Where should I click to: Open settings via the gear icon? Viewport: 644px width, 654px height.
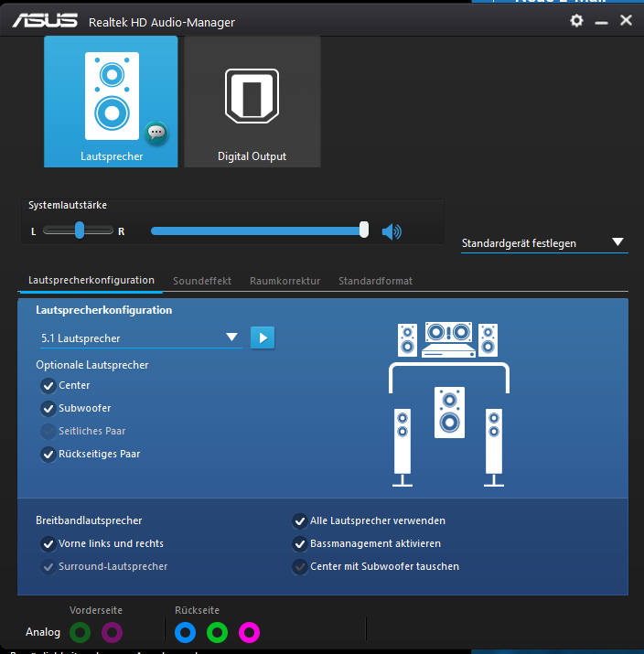[576, 20]
